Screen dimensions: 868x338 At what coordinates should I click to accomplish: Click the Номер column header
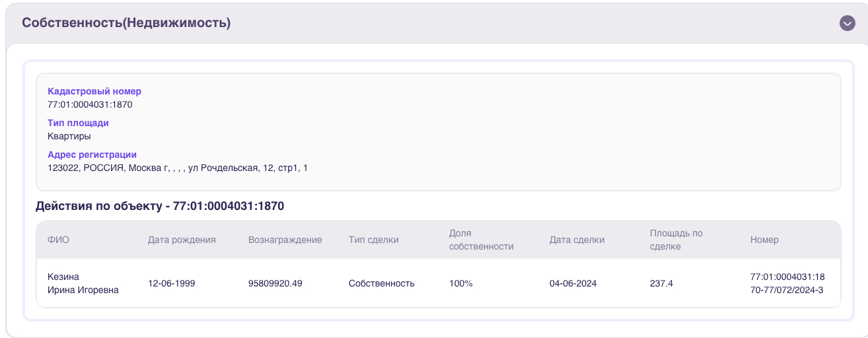coord(764,240)
